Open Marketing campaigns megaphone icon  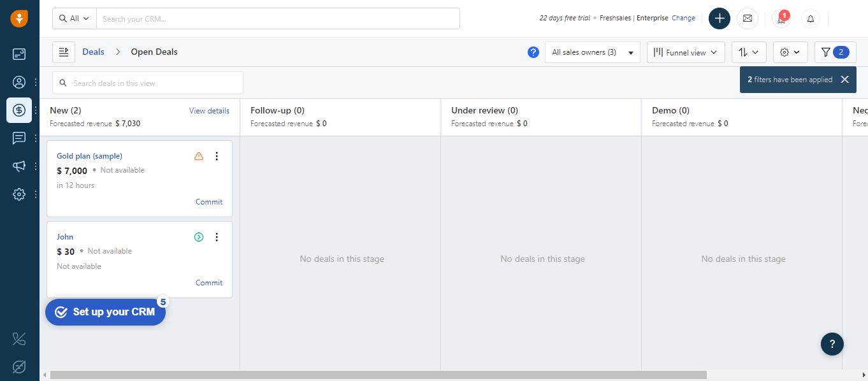tap(19, 166)
